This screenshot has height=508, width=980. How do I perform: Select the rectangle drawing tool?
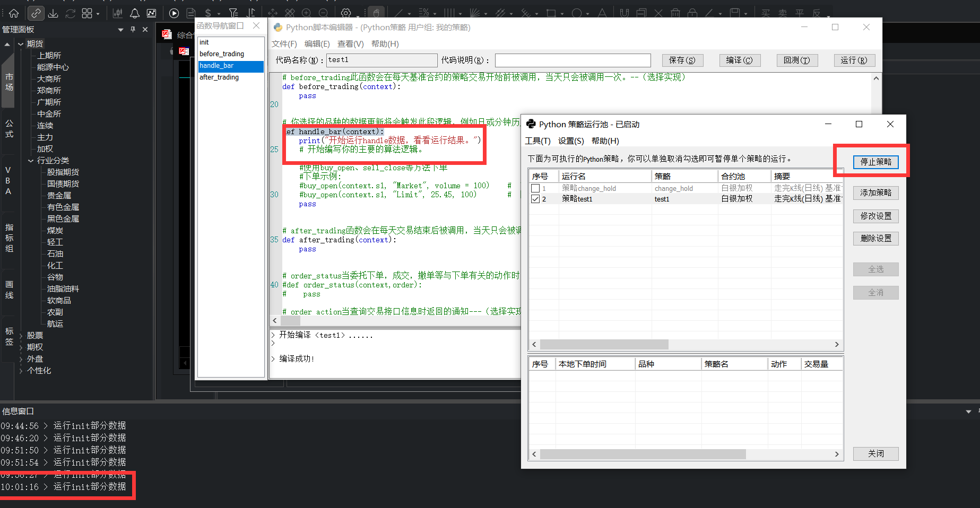point(551,13)
